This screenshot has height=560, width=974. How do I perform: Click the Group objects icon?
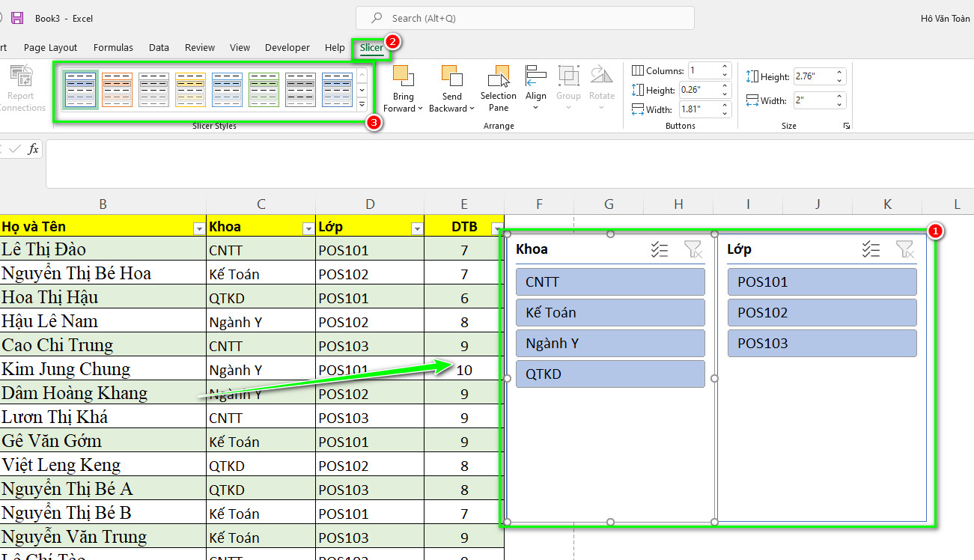tap(568, 76)
